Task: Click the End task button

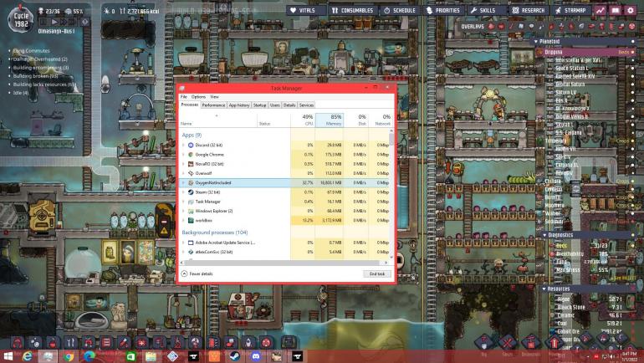Action: click(377, 274)
